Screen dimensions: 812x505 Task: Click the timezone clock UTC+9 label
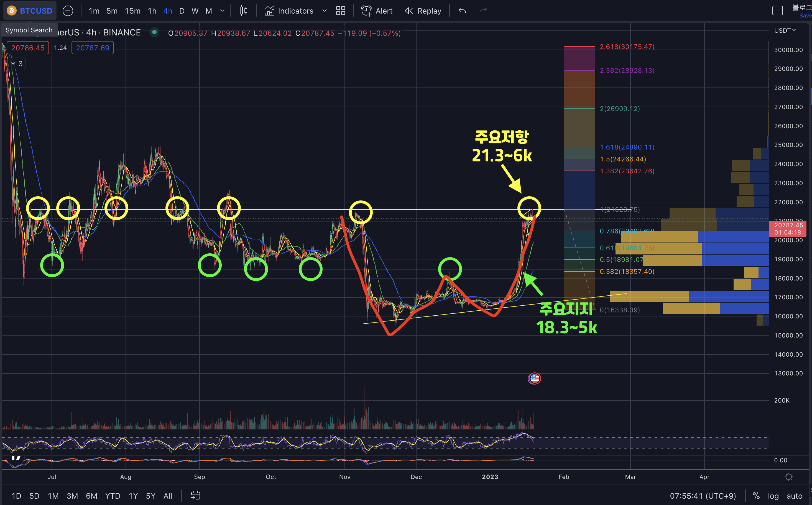pyautogui.click(x=703, y=496)
